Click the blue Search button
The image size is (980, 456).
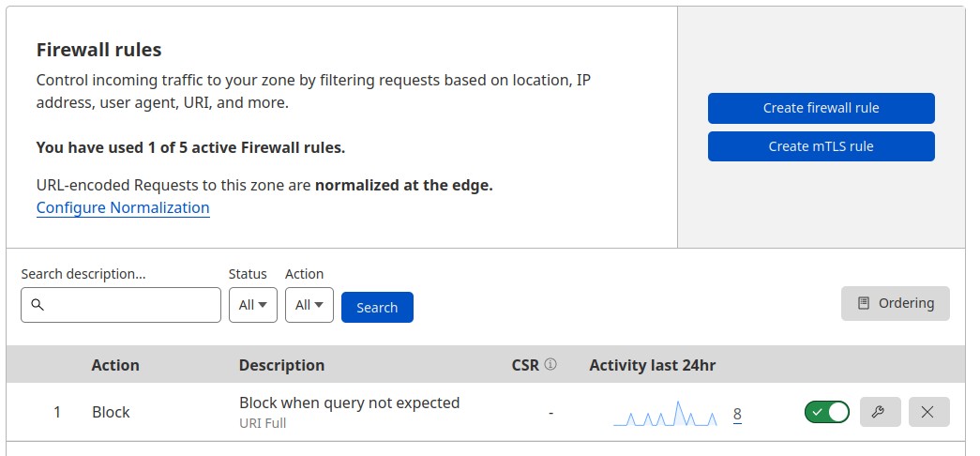(x=377, y=307)
